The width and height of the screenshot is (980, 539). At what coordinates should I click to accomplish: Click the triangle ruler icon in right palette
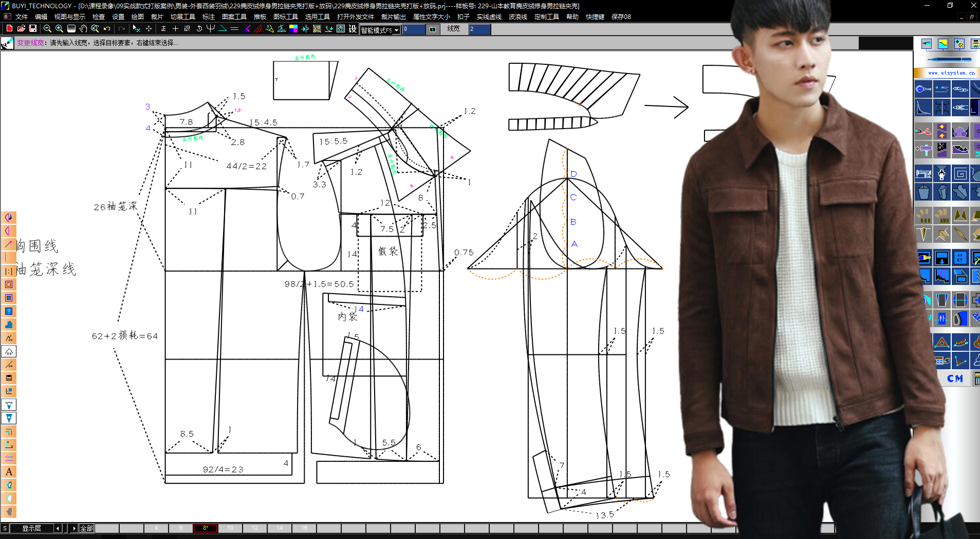point(942,342)
